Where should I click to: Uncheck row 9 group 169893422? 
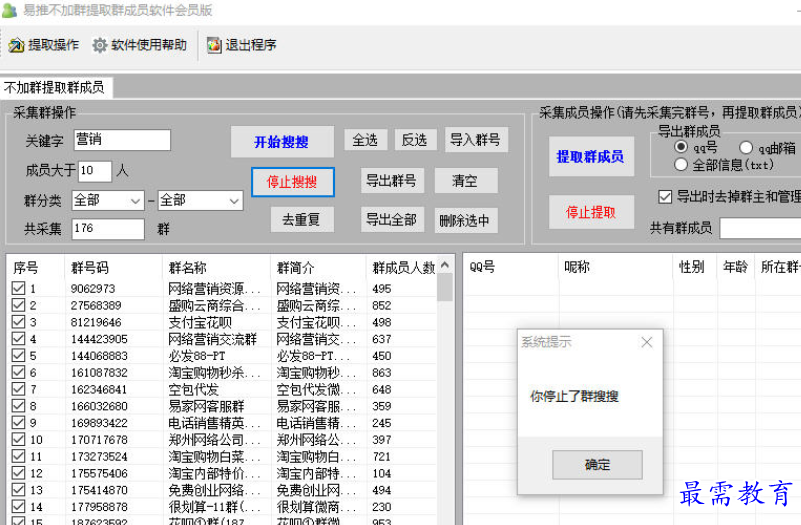click(x=18, y=422)
